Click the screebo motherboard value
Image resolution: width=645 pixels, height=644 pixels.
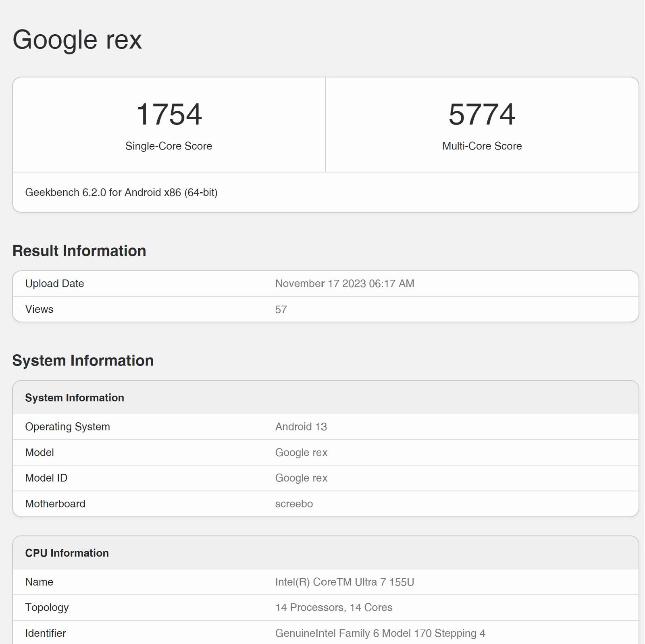click(x=294, y=504)
